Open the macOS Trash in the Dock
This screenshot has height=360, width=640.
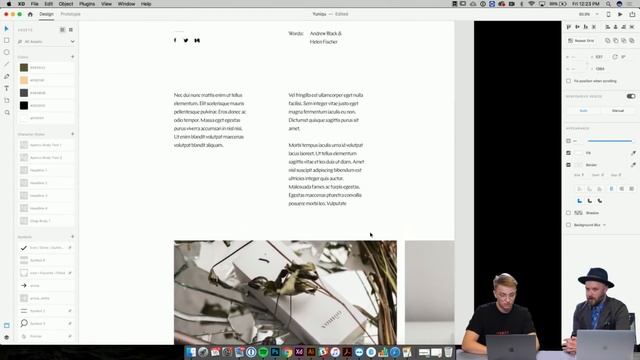tap(448, 352)
